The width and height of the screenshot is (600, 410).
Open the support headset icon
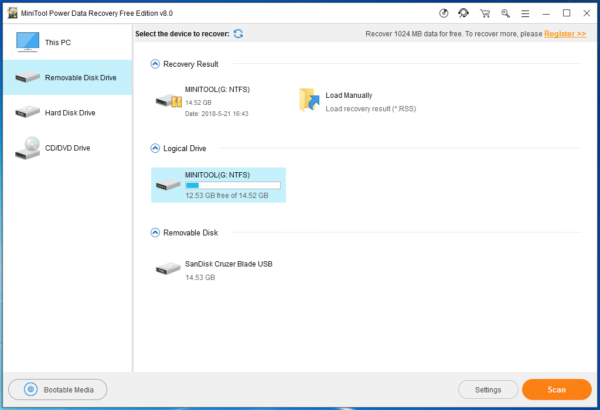[x=463, y=13]
